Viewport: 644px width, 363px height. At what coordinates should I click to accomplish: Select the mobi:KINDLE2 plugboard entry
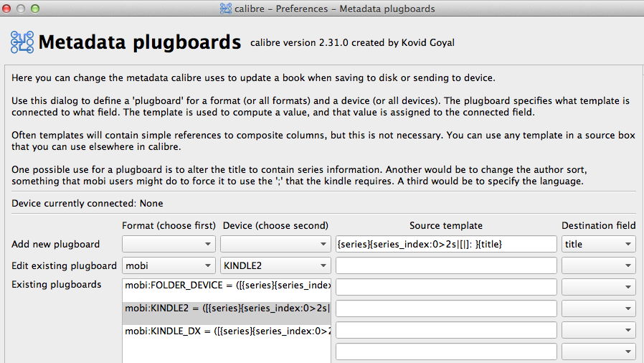227,309
